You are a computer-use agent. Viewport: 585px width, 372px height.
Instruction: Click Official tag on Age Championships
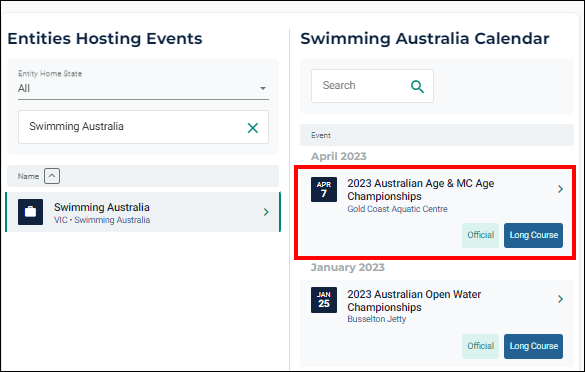click(480, 235)
